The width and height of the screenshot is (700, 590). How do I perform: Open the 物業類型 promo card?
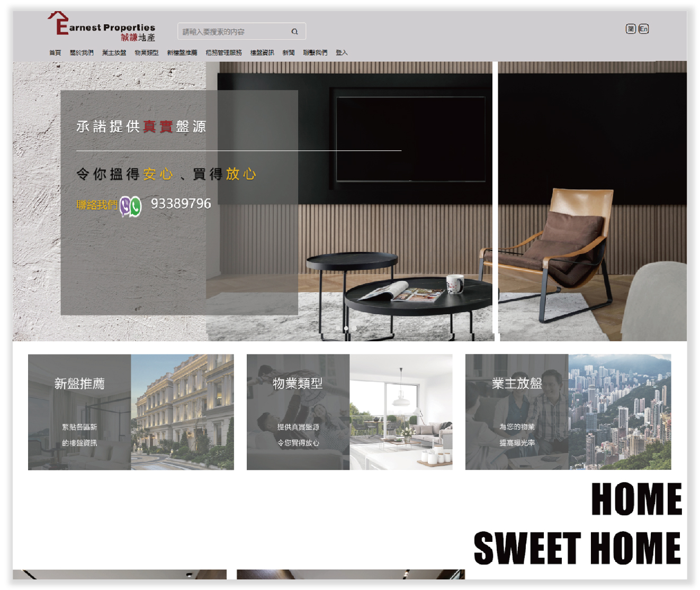point(349,412)
